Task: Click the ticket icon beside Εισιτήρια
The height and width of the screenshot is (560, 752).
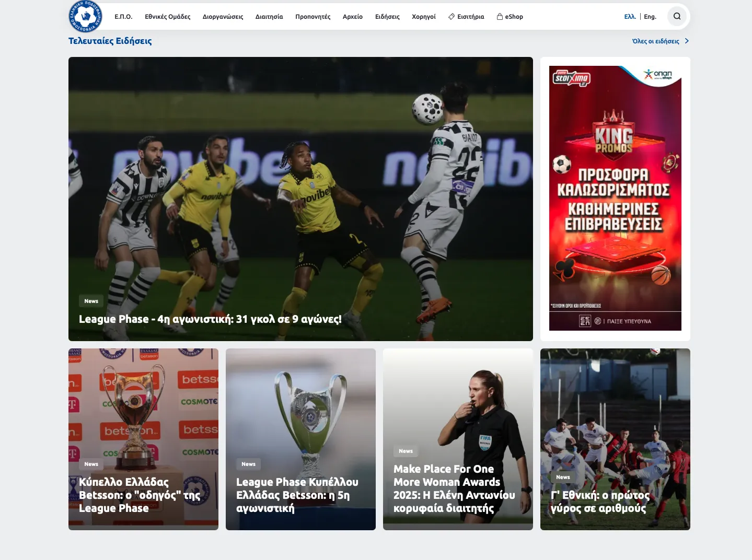Action: coord(452,17)
